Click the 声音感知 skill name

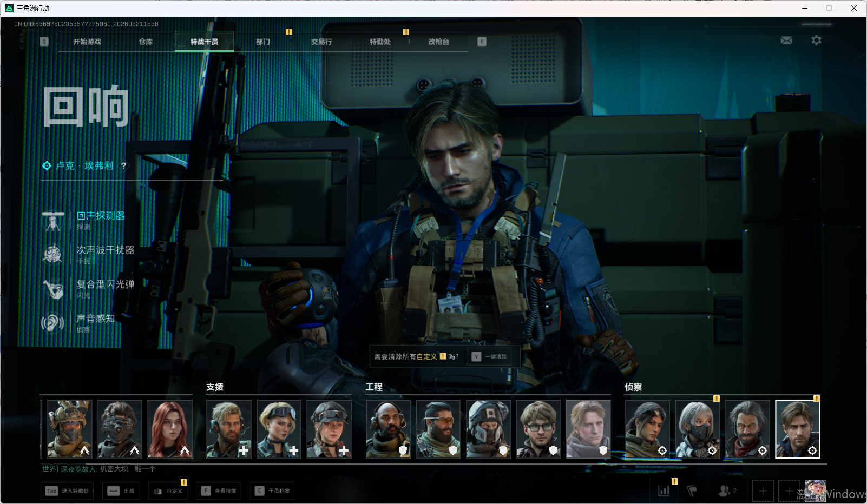[96, 319]
